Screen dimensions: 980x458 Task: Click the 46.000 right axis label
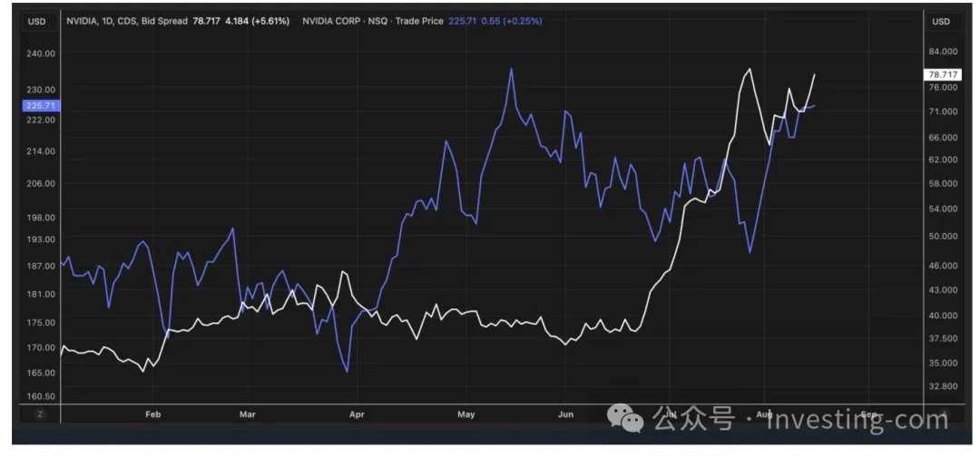(x=944, y=266)
